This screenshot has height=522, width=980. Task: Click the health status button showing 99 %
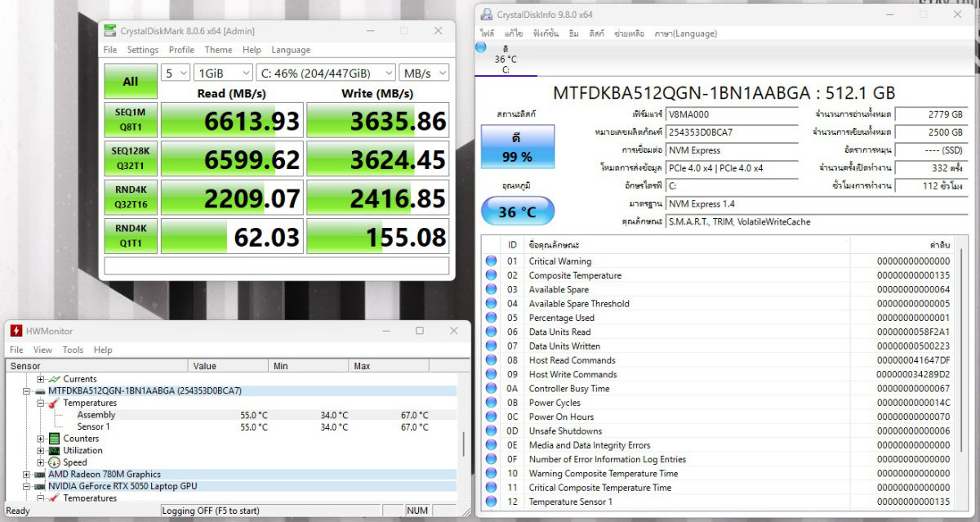(x=518, y=147)
